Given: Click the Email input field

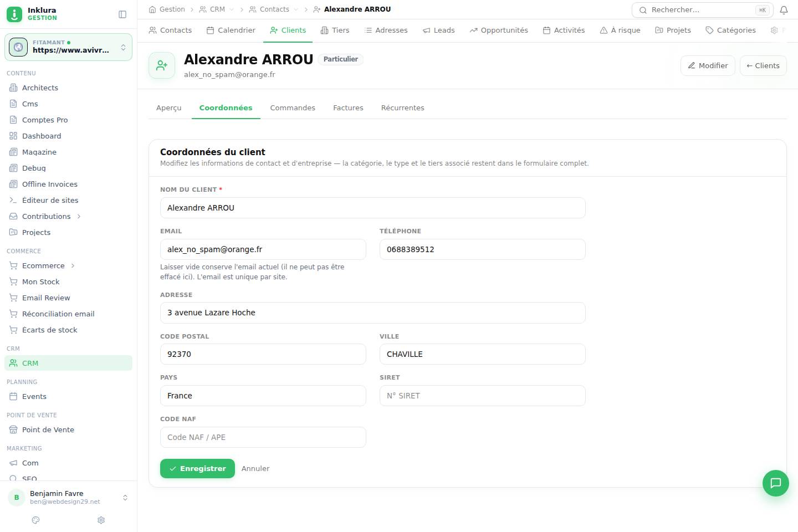Looking at the screenshot, I should [263, 249].
